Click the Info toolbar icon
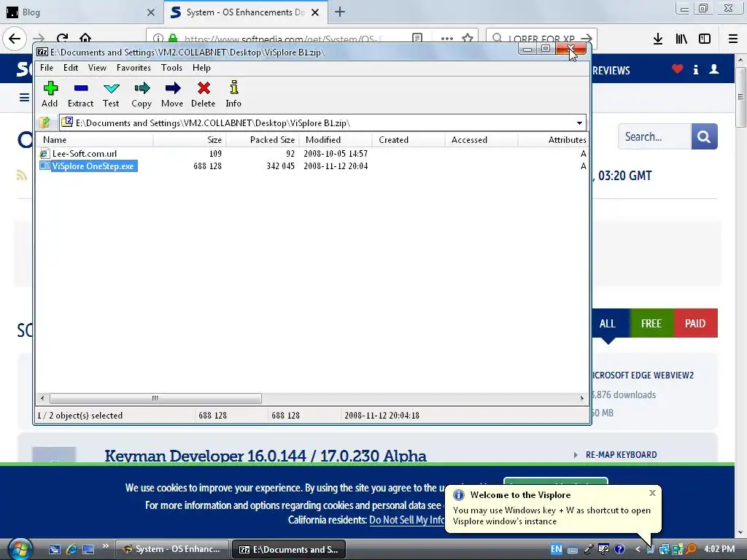The image size is (747, 560). tap(233, 94)
